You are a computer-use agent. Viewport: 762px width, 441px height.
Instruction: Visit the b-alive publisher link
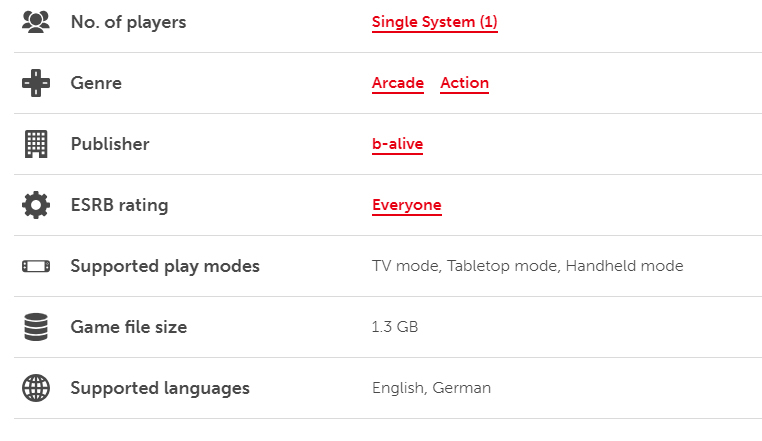[x=397, y=144]
